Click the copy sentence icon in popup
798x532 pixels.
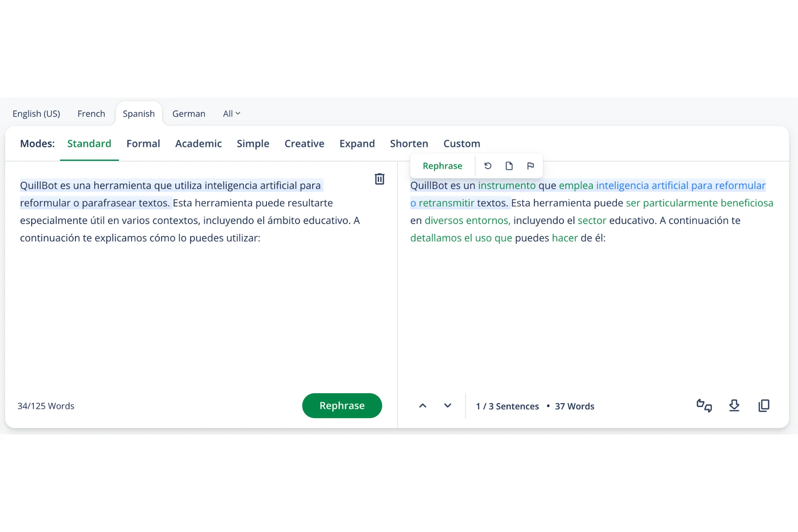point(509,166)
